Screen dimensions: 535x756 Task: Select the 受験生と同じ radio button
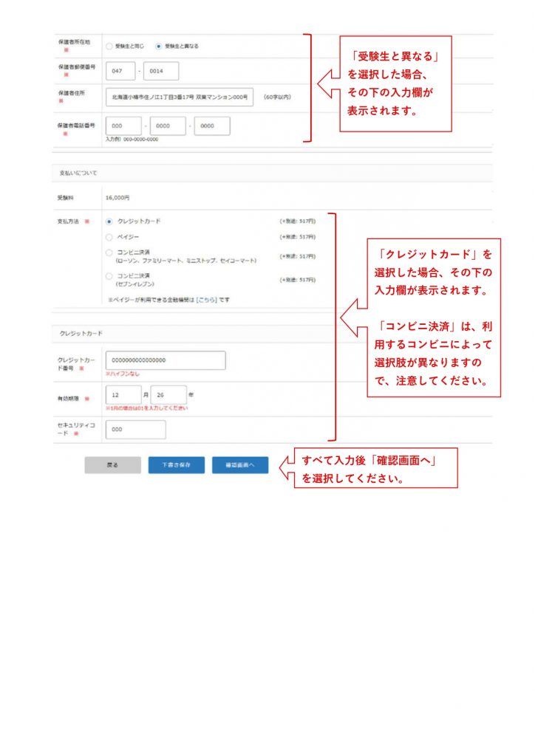pyautogui.click(x=109, y=46)
